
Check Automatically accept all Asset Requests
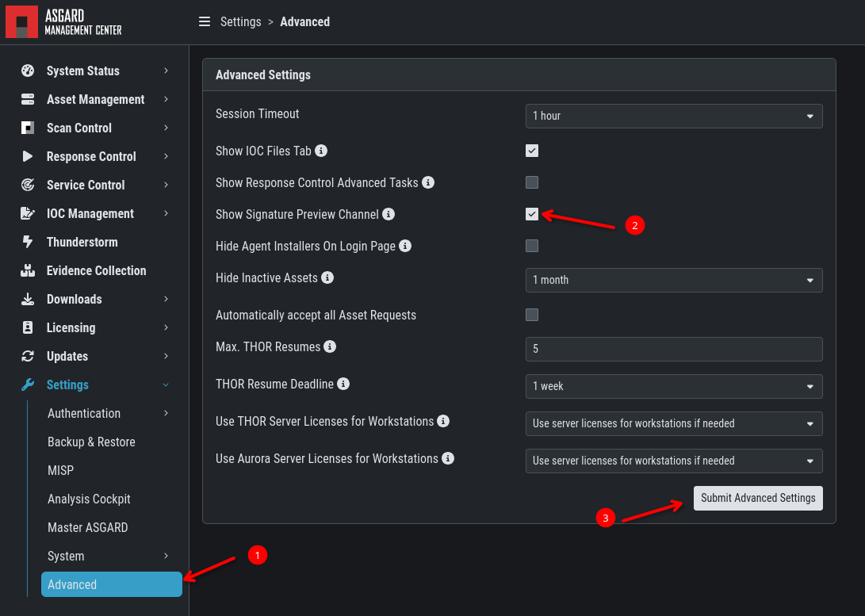(x=532, y=315)
